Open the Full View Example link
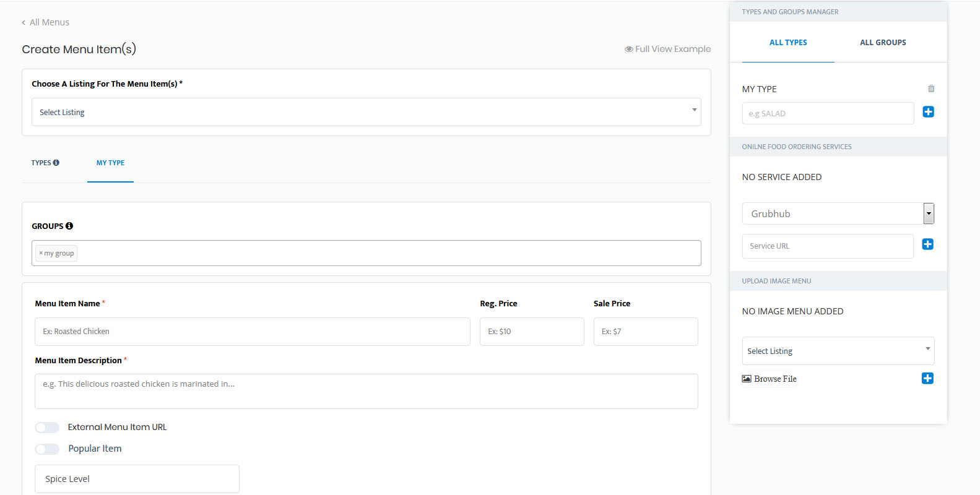Viewport: 980px width, 495px height. 667,49
